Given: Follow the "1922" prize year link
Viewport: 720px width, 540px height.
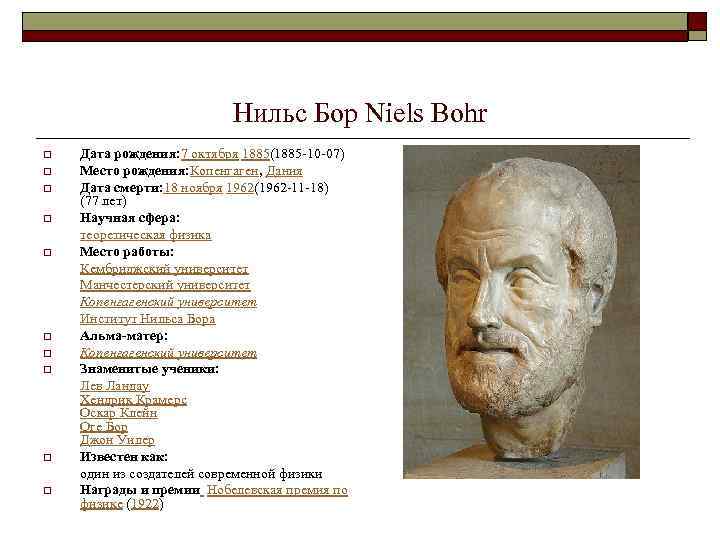Looking at the screenshot, I should pyautogui.click(x=145, y=504).
